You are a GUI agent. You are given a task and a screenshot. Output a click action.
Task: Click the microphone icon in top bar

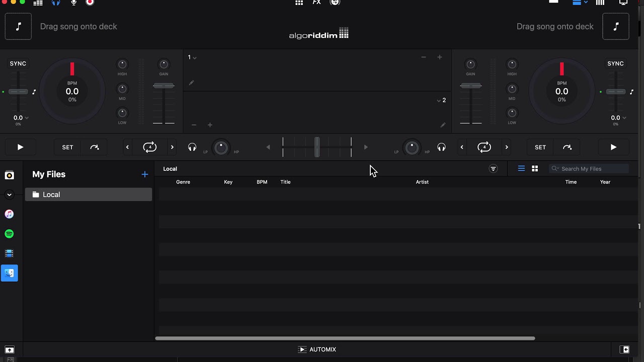click(x=73, y=3)
